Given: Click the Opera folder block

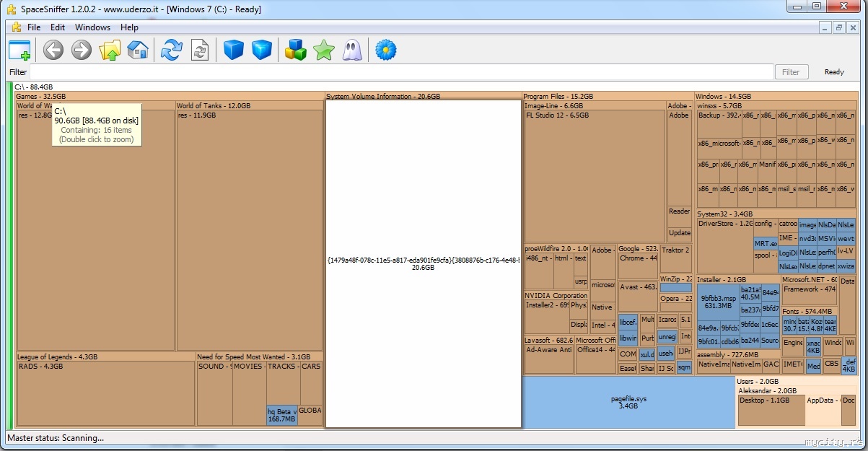Looking at the screenshot, I should pos(675,303).
